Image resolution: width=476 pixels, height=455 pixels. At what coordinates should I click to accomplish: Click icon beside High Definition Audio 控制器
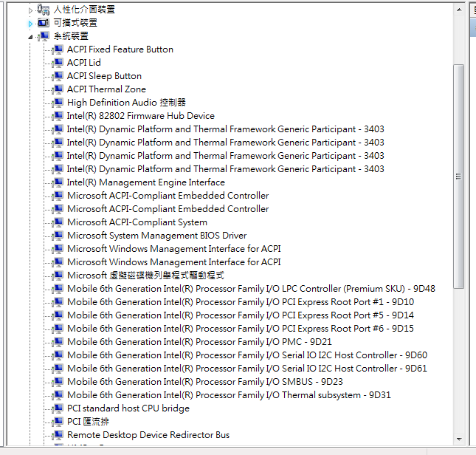[58, 103]
